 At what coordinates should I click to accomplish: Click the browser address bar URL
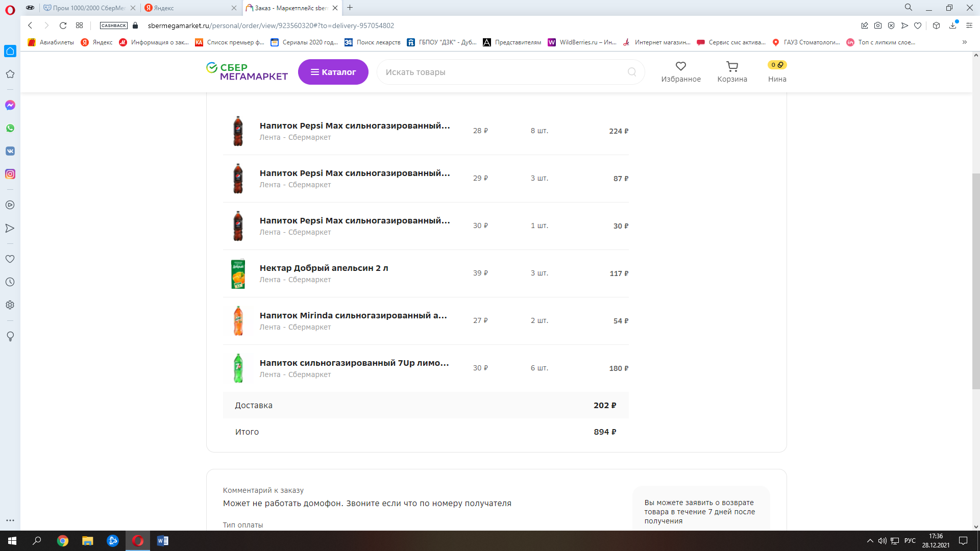pos(271,26)
